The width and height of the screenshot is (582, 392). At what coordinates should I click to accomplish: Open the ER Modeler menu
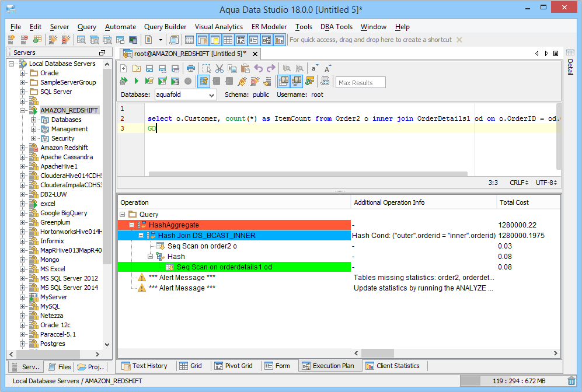(x=269, y=27)
